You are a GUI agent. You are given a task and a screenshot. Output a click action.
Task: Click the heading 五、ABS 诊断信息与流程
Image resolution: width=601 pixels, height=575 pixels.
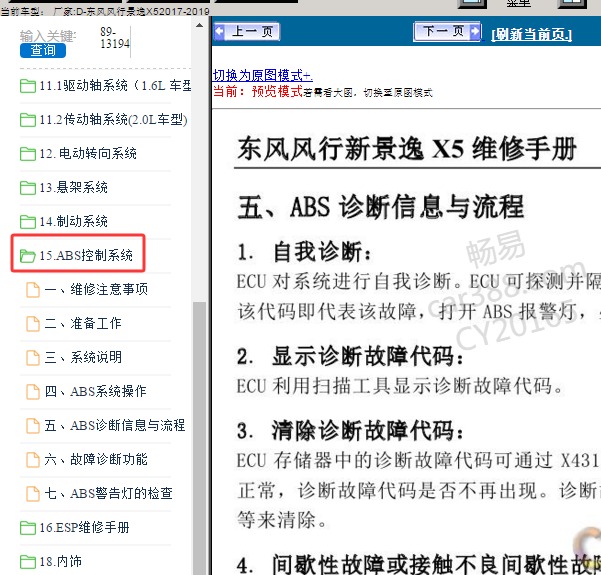pyautogui.click(x=381, y=207)
